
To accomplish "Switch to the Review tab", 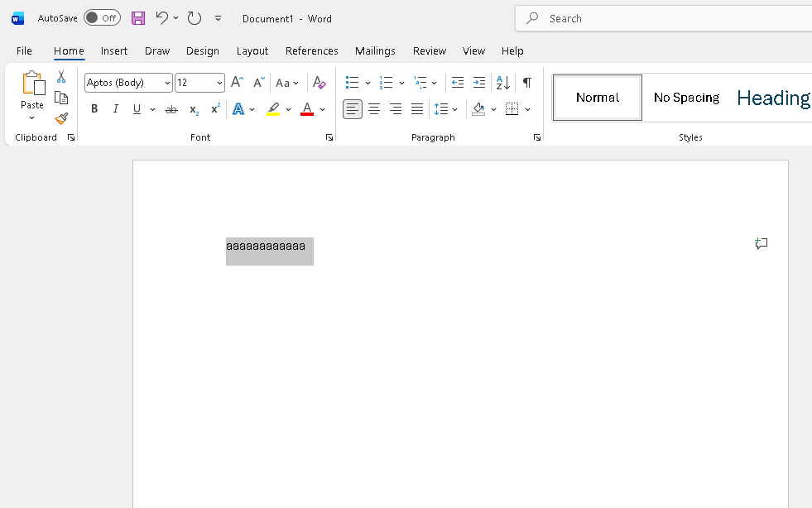I will (430, 50).
